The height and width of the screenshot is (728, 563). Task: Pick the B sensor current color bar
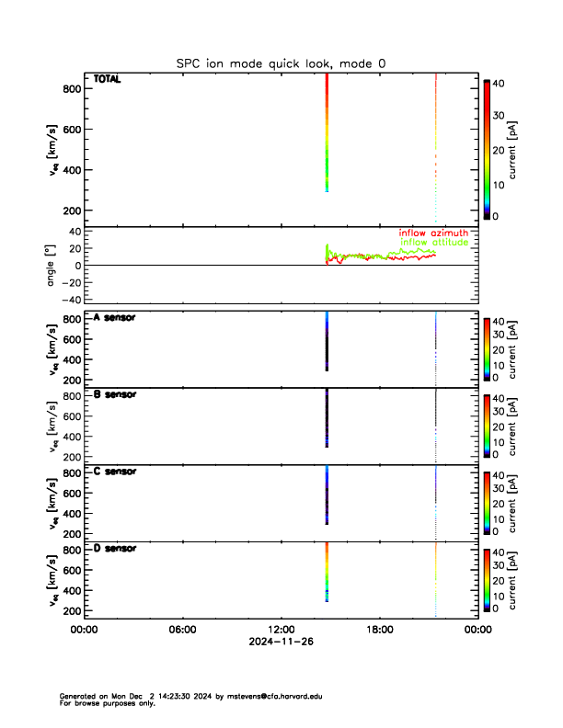487,425
